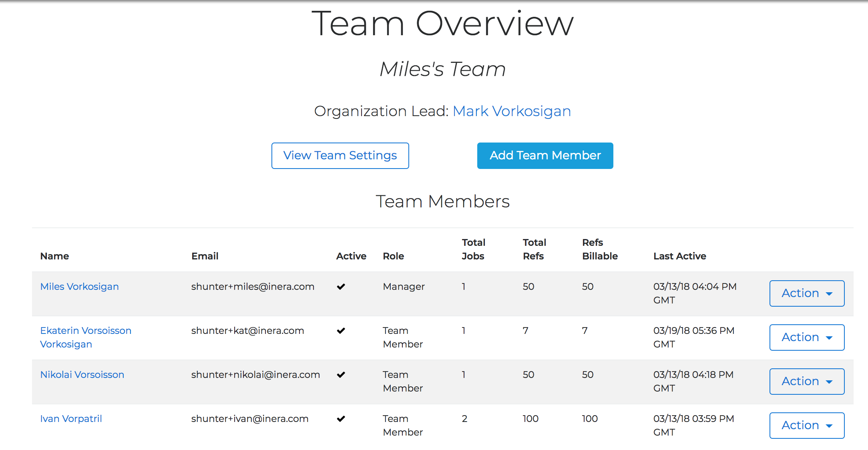Click last active 03/13/18 04:04 PM GMT
This screenshot has width=868, height=450.
coord(695,293)
